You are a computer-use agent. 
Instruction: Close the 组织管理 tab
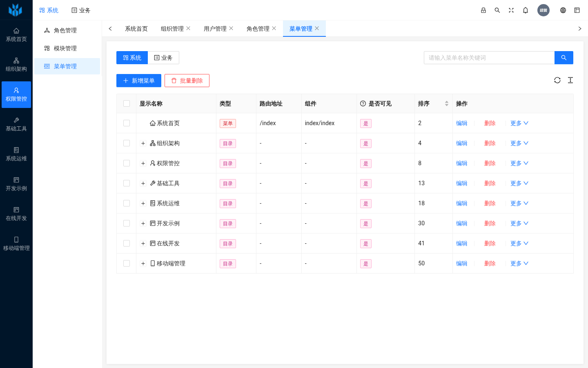[x=188, y=28]
